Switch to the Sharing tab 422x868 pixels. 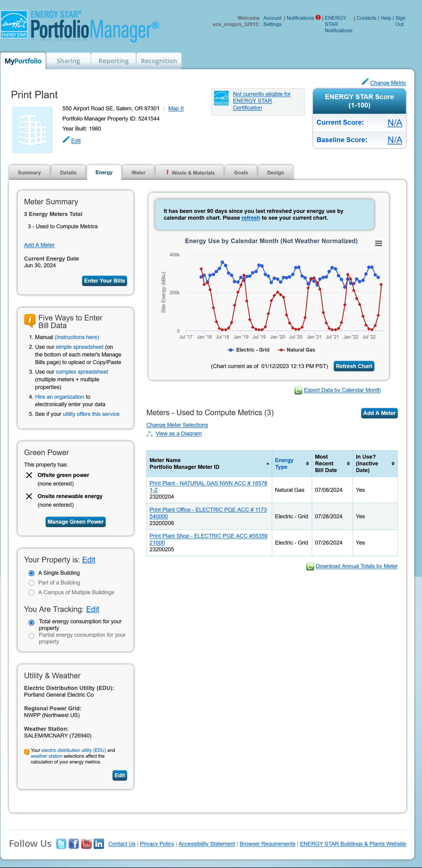[x=68, y=61]
